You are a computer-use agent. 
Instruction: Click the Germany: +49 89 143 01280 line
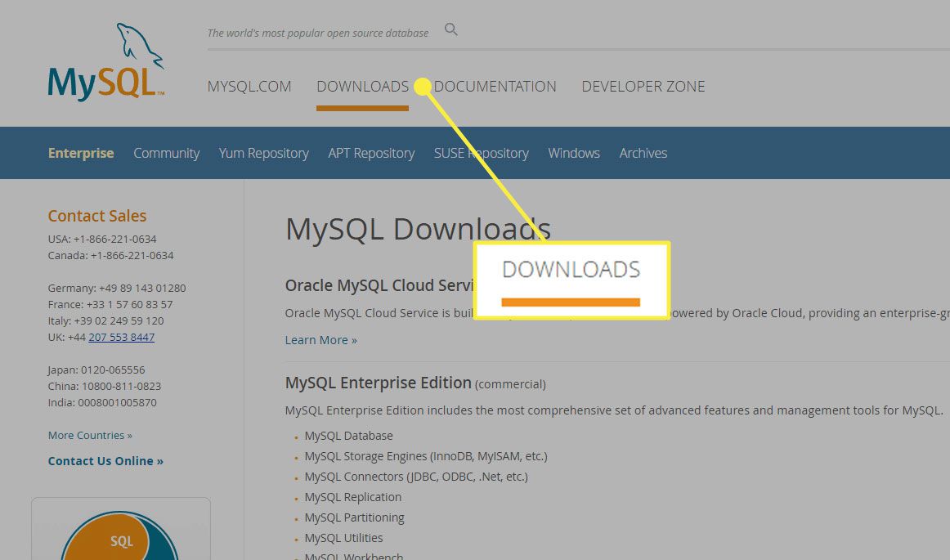click(x=117, y=288)
